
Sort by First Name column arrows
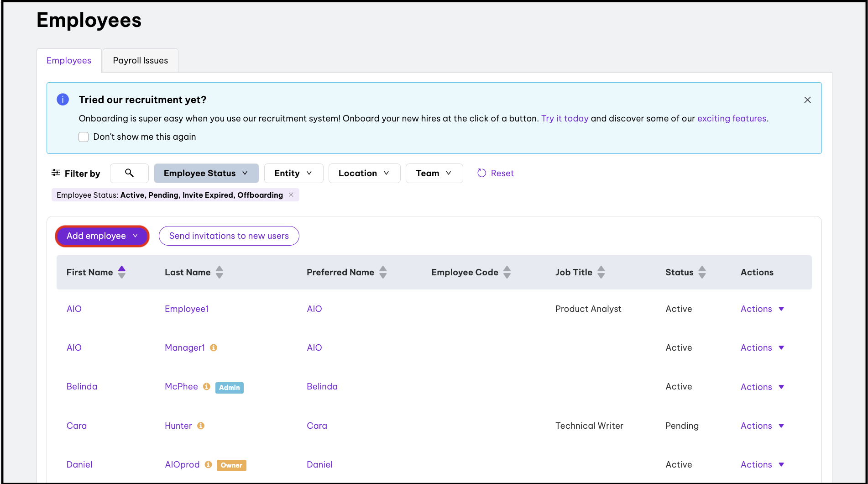[122, 272]
